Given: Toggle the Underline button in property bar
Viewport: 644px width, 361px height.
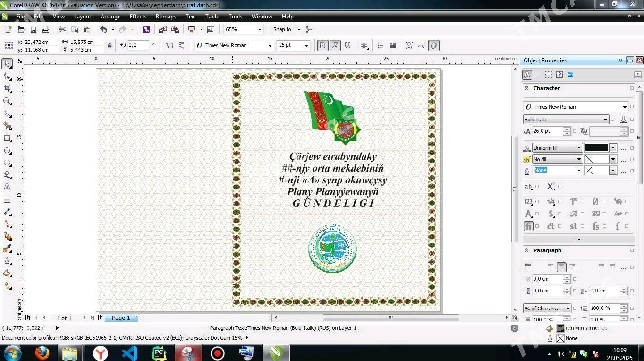Looking at the screenshot, I should point(347,45).
